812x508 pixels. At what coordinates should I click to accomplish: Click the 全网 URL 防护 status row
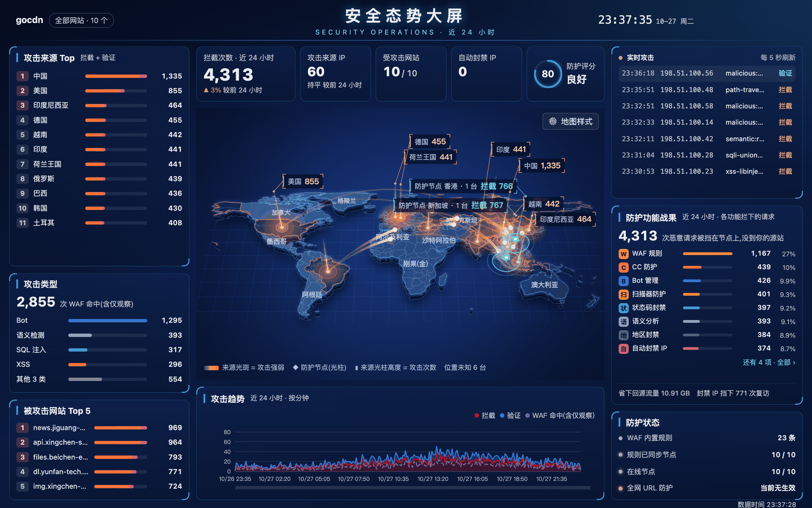[x=707, y=488]
